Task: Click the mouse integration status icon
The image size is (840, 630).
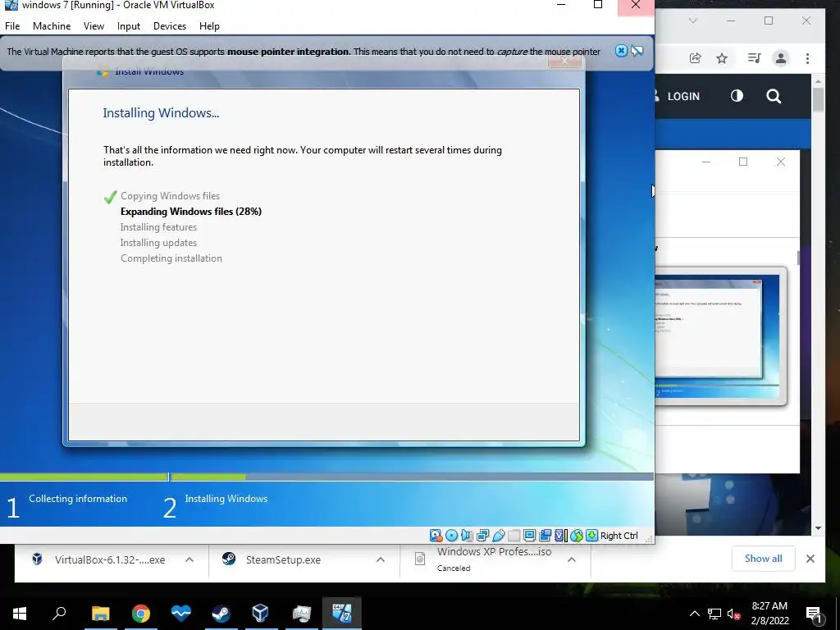Action: click(x=577, y=535)
